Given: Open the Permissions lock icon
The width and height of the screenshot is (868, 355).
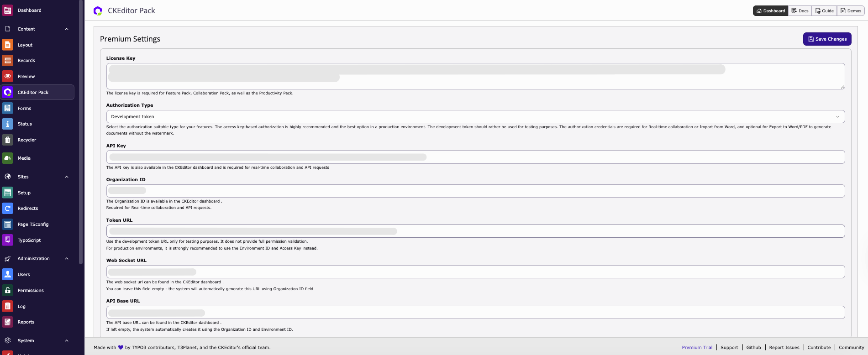Looking at the screenshot, I should tap(8, 290).
